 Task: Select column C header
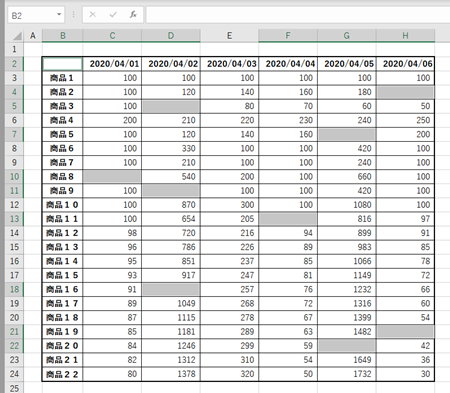click(112, 36)
